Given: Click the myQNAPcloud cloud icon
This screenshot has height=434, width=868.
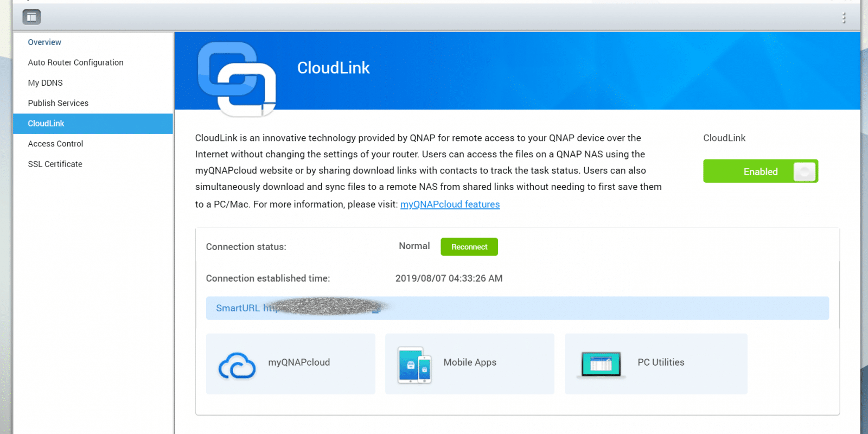Looking at the screenshot, I should point(237,366).
